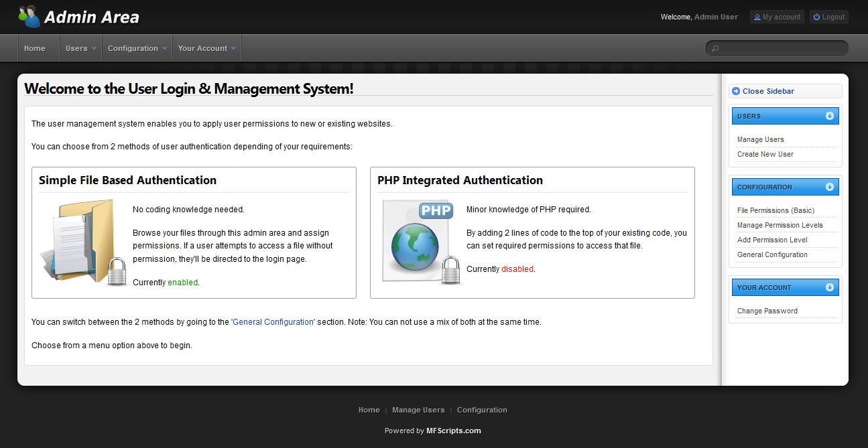Viewport: 868px width, 448px height.
Task: Click the PHP globe with padlock image
Action: [422, 242]
